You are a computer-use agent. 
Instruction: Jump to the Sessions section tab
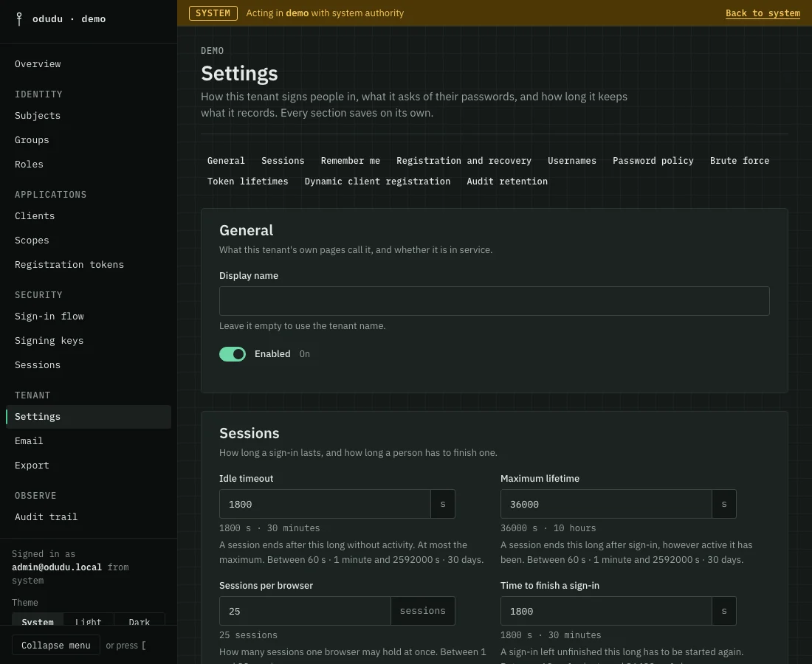click(283, 160)
